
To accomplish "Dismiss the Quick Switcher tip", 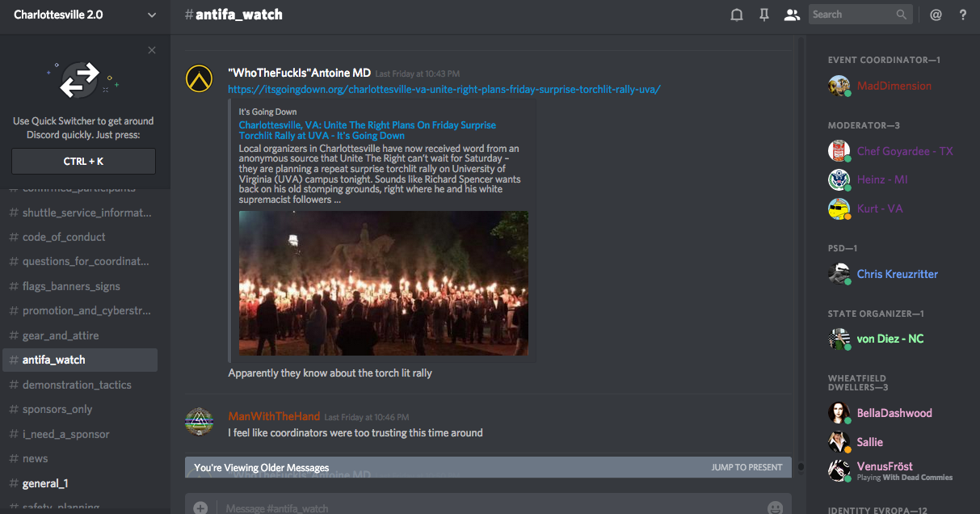I will 152,50.
